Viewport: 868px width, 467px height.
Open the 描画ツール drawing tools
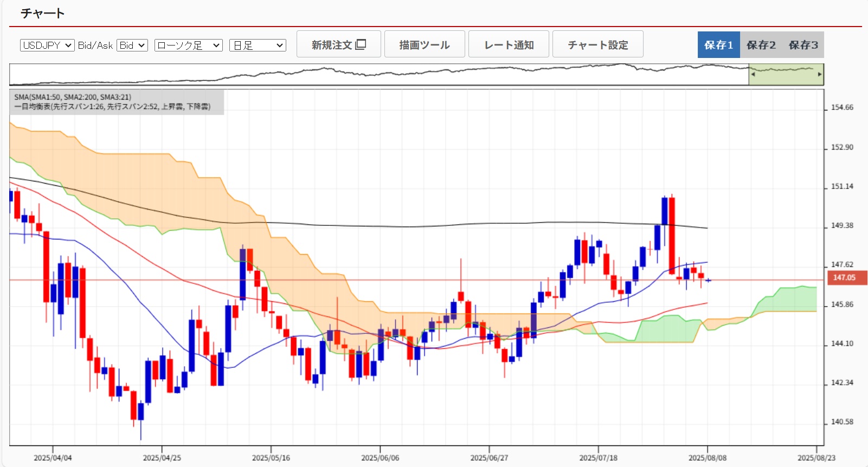tap(425, 44)
